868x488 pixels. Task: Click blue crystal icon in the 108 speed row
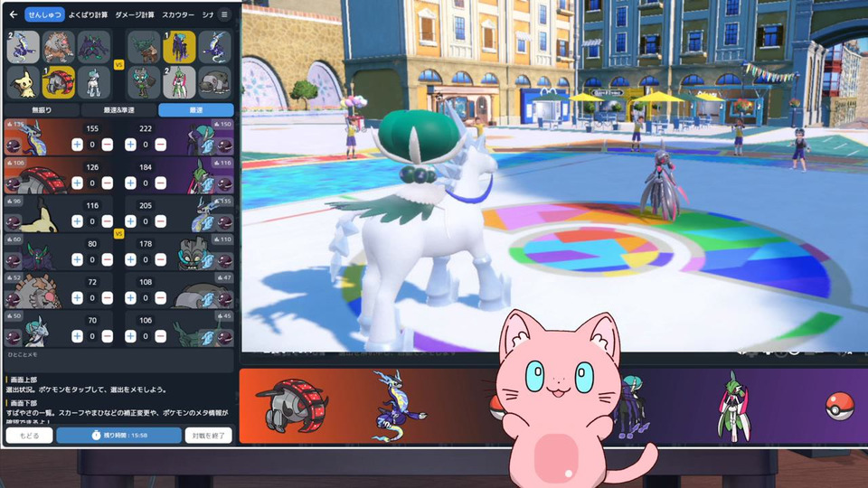pos(208,299)
